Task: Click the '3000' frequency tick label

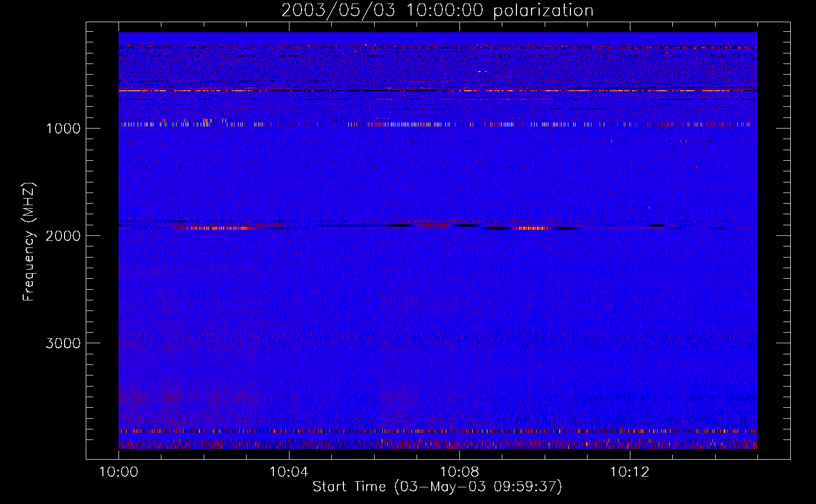Action: [63, 343]
